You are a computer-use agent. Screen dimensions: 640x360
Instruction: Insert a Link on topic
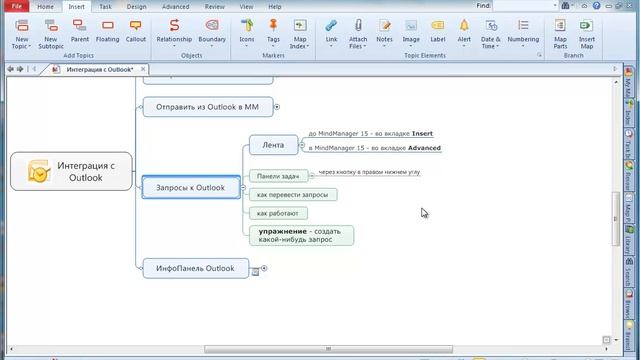[331, 32]
